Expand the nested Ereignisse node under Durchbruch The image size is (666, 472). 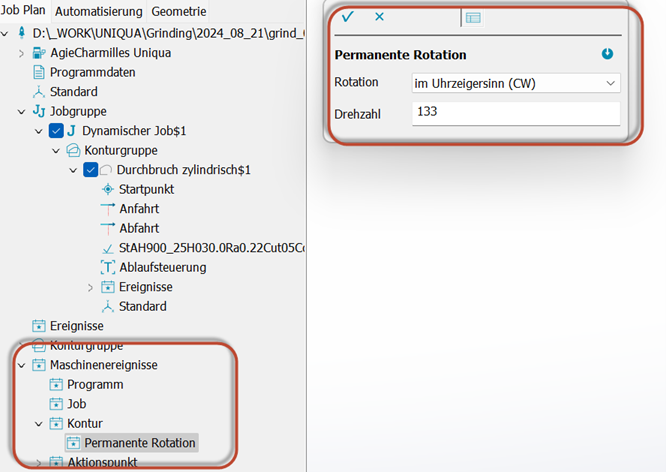pos(91,287)
